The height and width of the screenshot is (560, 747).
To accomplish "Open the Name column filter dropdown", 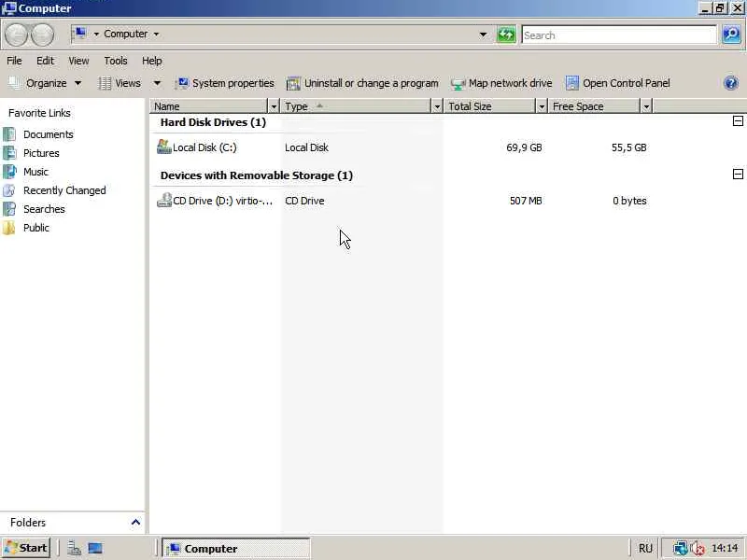I will click(274, 106).
